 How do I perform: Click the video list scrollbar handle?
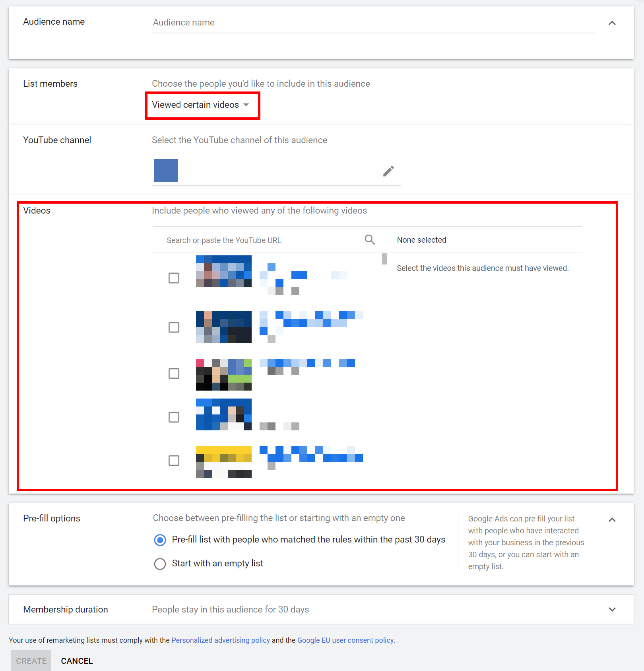coord(384,259)
